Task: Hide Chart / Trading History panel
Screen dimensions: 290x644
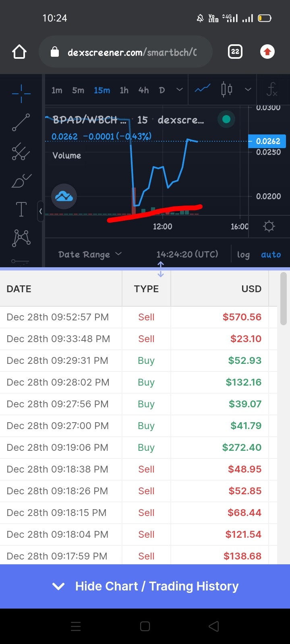Action: tap(145, 586)
